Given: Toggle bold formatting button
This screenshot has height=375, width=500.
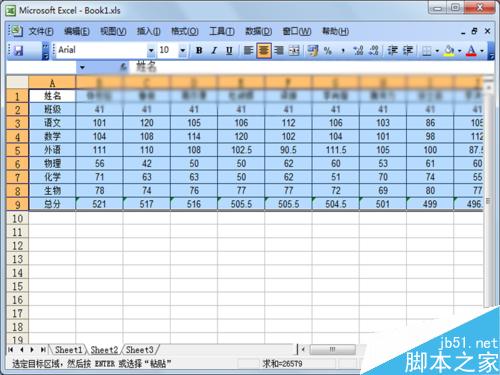Looking at the screenshot, I should point(199,50).
